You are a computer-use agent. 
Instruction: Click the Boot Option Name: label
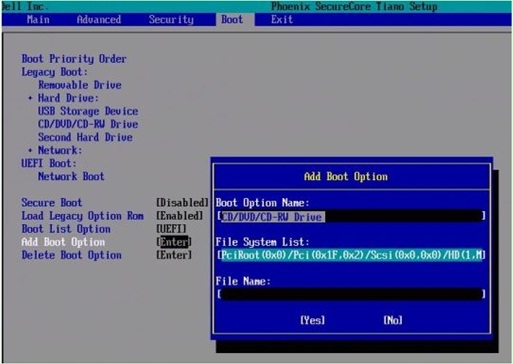pyautogui.click(x=263, y=203)
